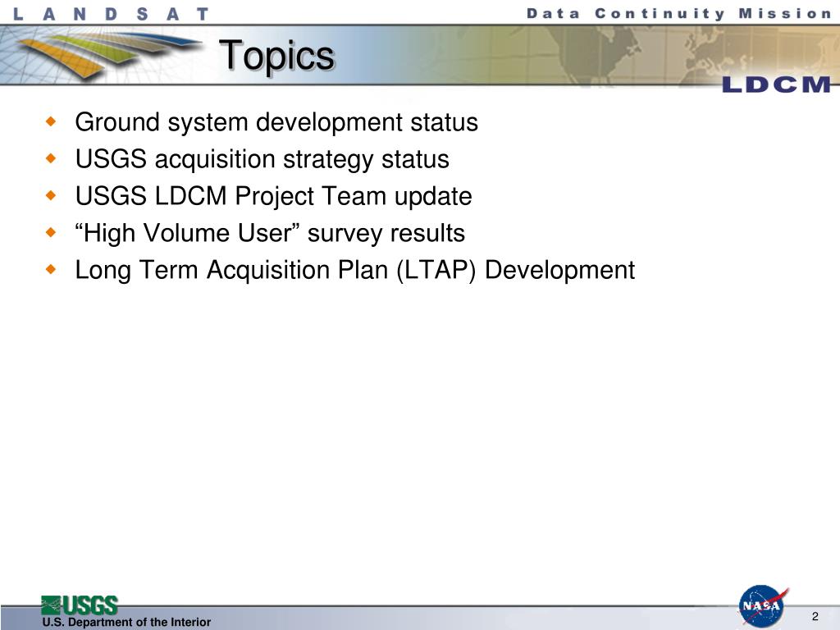Select the Topics slide title
840x630 pixels.
coord(276,57)
